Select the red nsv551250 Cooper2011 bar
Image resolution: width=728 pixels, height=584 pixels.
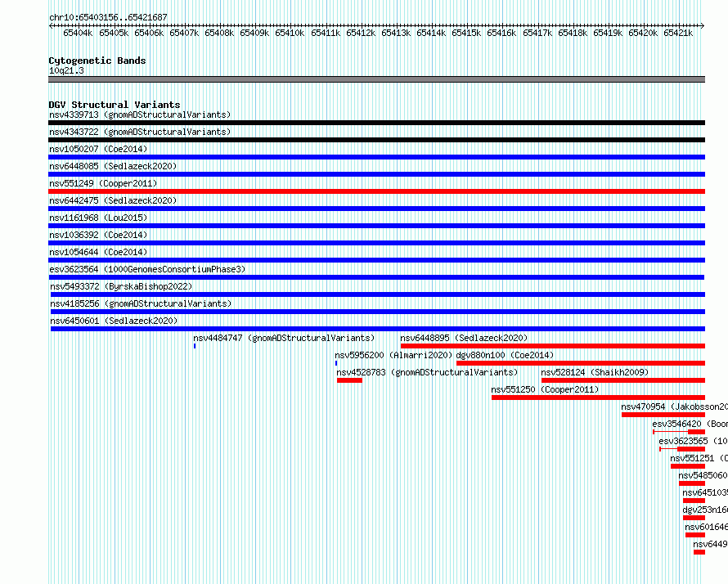tap(599, 398)
